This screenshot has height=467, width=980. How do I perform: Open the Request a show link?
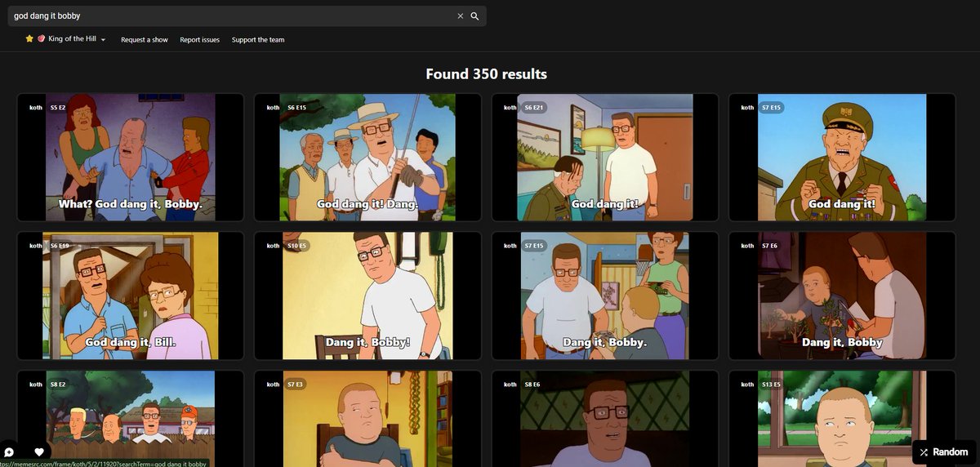click(145, 39)
